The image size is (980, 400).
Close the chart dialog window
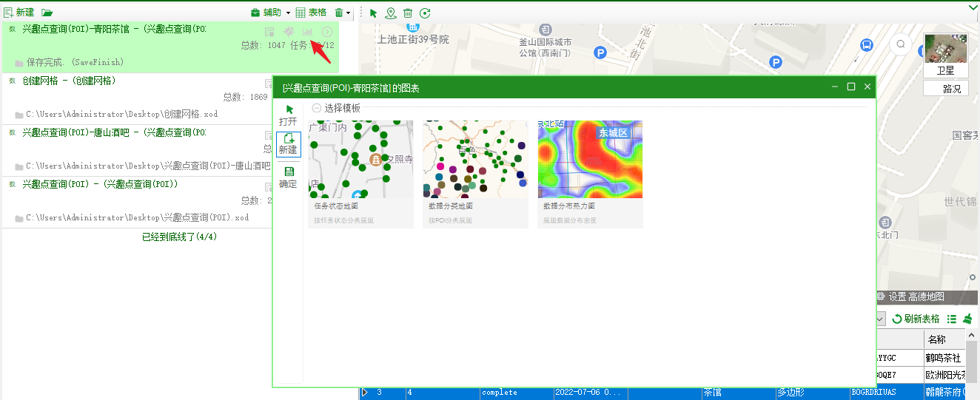pos(867,87)
